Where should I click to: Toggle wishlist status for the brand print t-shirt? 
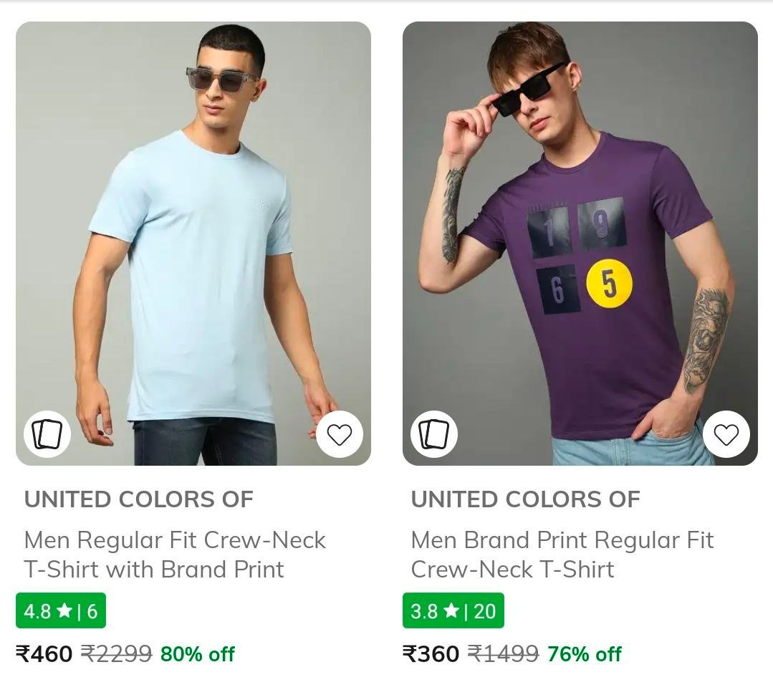tap(726, 434)
